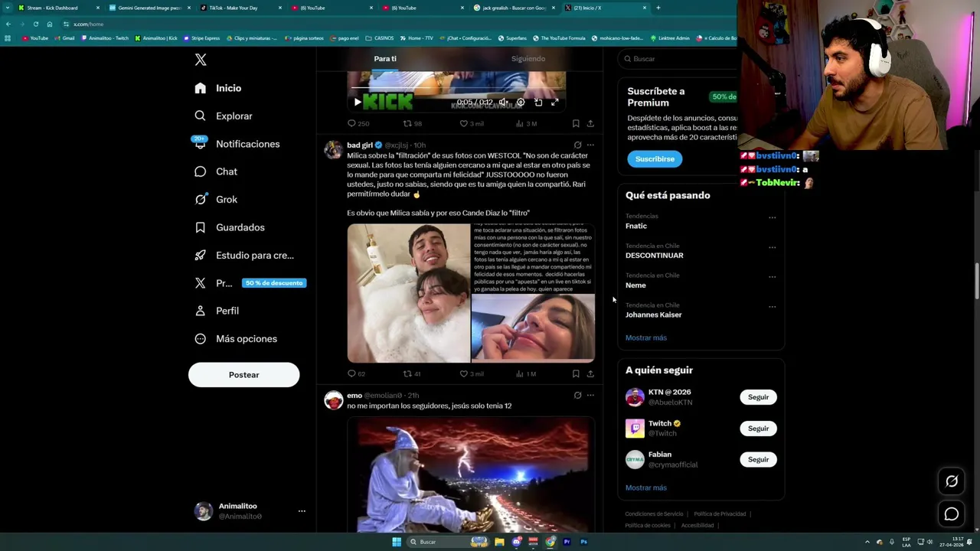
Task: Switch to the Para ti tab
Action: (x=385, y=59)
